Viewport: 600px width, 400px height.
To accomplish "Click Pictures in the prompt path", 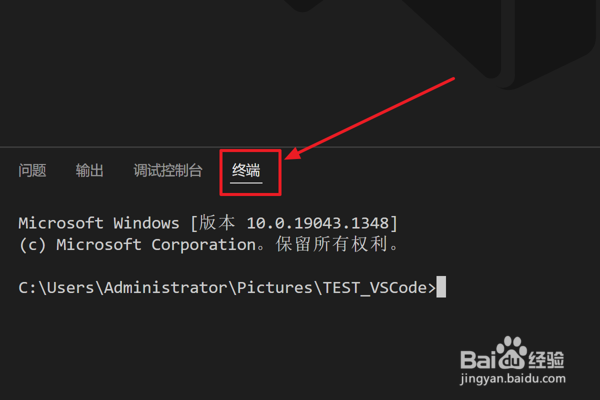I will (273, 288).
